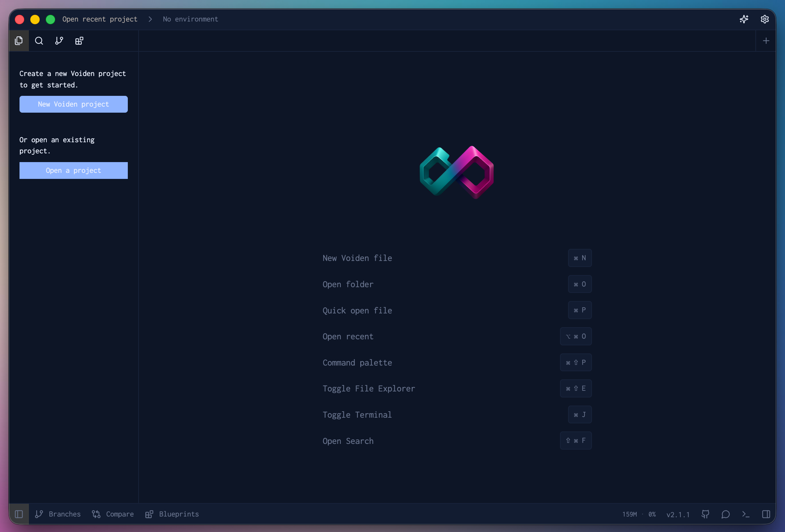785x532 pixels.
Task: Click the v2.1.1 version label
Action: pos(678,515)
